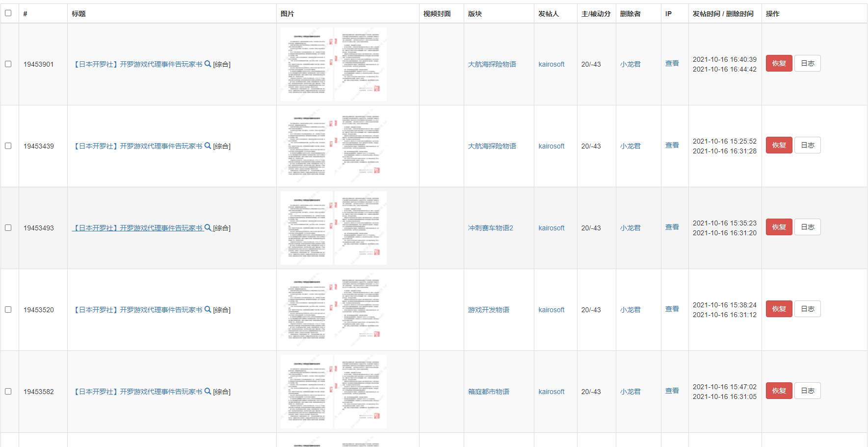The width and height of the screenshot is (868, 447).
Task: Check the checkbox for post 19453901
Action: 8,64
